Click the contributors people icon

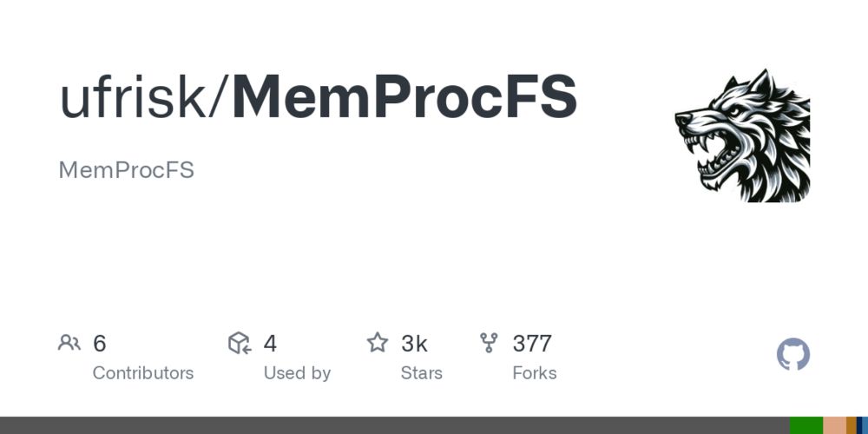[x=69, y=343]
